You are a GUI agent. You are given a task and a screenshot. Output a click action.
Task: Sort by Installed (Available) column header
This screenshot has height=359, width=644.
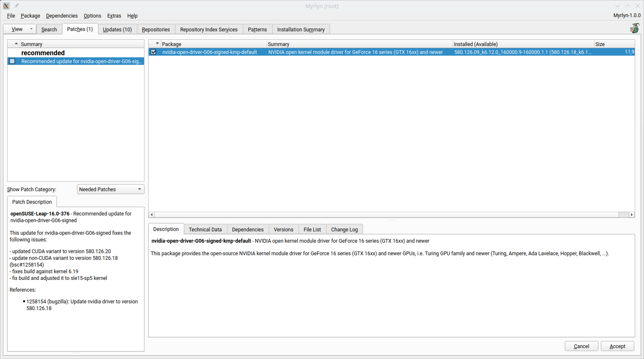[x=523, y=44]
